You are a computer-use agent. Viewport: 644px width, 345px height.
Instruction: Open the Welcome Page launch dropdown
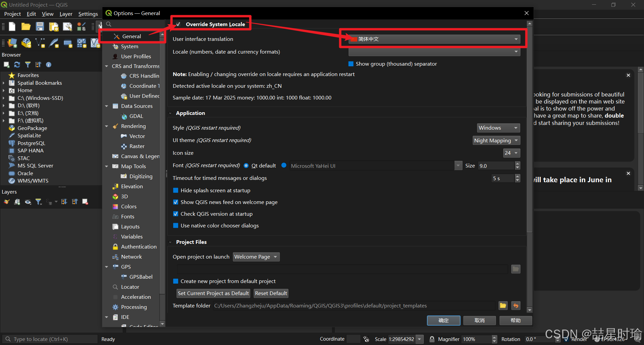pyautogui.click(x=256, y=257)
